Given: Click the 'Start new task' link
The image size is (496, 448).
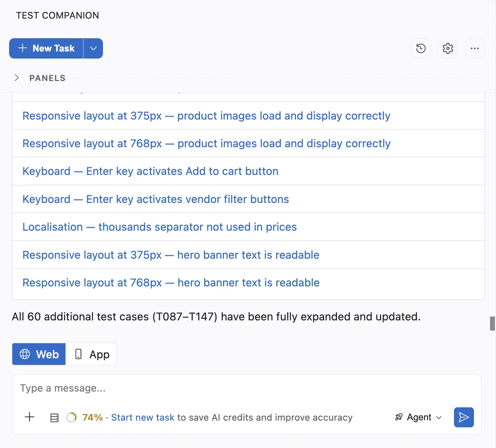Looking at the screenshot, I should 143,418.
